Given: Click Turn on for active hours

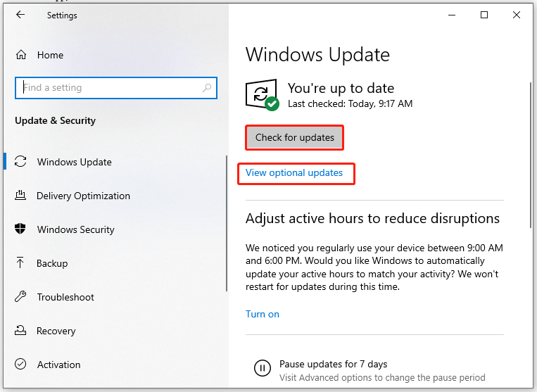Looking at the screenshot, I should click(x=263, y=315).
